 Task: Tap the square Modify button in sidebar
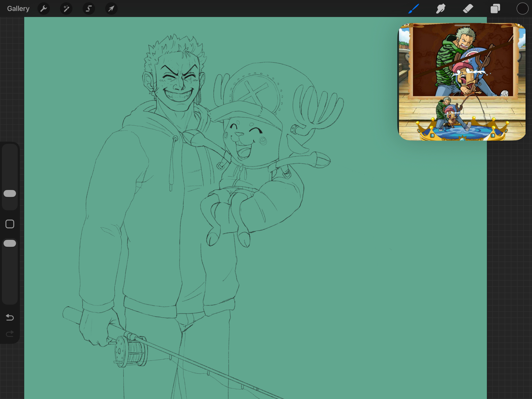point(10,224)
